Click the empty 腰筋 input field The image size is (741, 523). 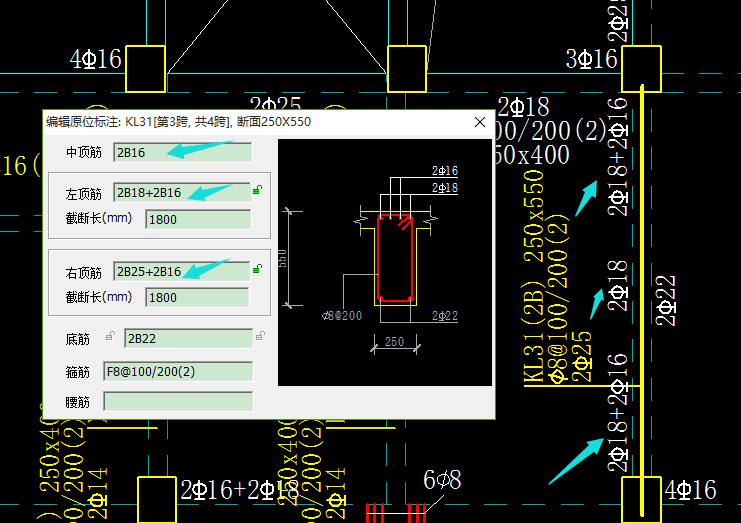click(178, 402)
